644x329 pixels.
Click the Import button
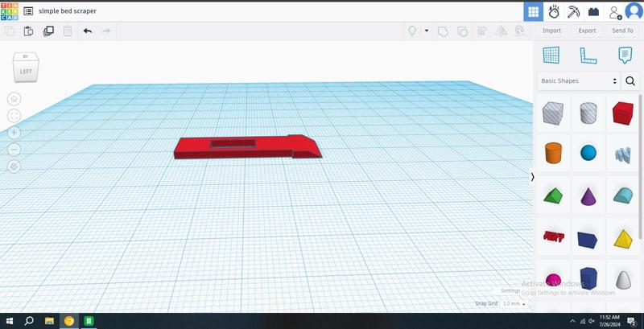pyautogui.click(x=551, y=31)
